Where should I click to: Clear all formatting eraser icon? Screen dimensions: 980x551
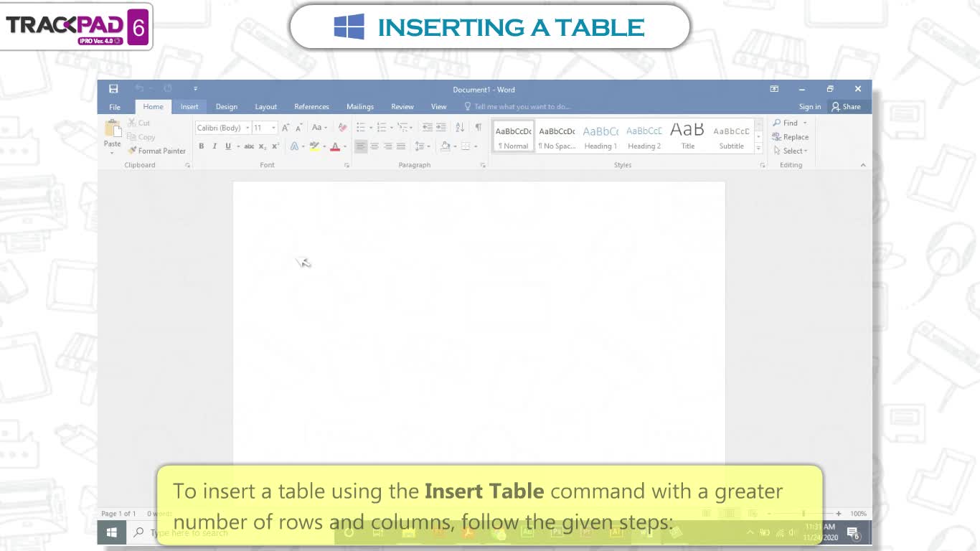coord(342,128)
